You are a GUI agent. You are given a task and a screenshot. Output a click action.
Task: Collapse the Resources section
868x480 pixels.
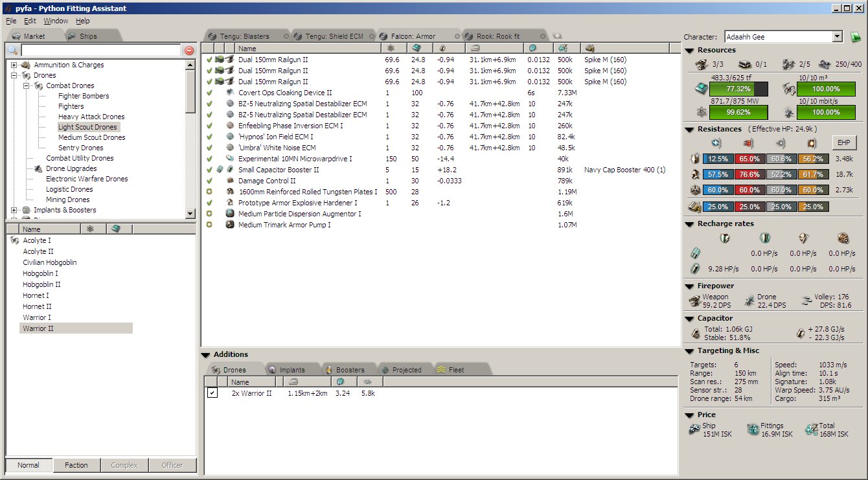[689, 51]
